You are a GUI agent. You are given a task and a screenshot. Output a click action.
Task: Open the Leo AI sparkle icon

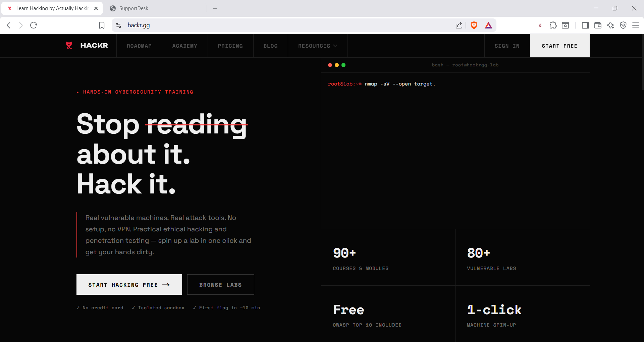[610, 25]
